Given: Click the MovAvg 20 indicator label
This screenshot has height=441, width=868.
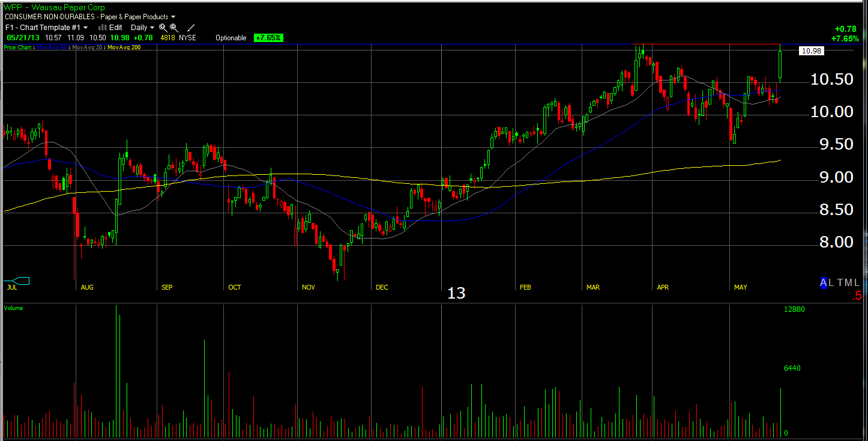Looking at the screenshot, I should point(88,47).
